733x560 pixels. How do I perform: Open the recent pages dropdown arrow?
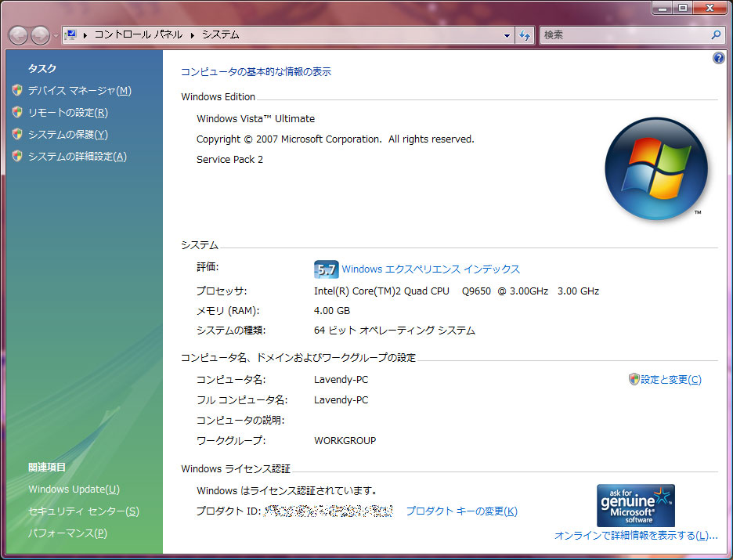tap(56, 35)
